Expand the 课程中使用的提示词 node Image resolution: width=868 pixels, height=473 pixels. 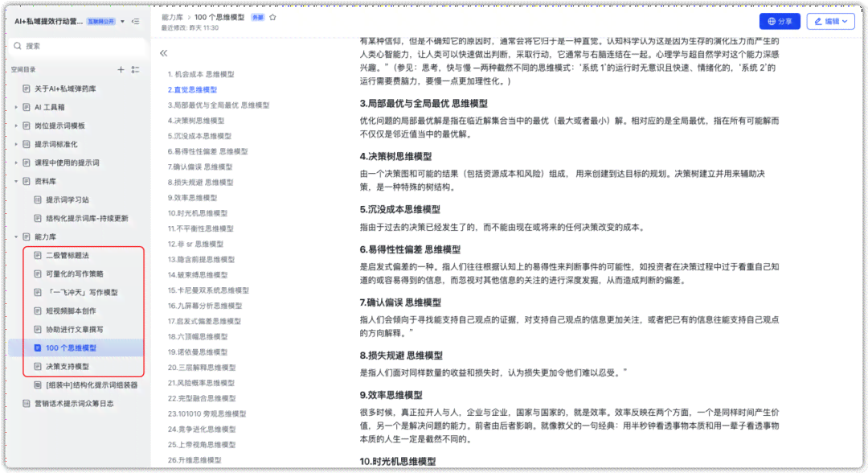coord(16,162)
